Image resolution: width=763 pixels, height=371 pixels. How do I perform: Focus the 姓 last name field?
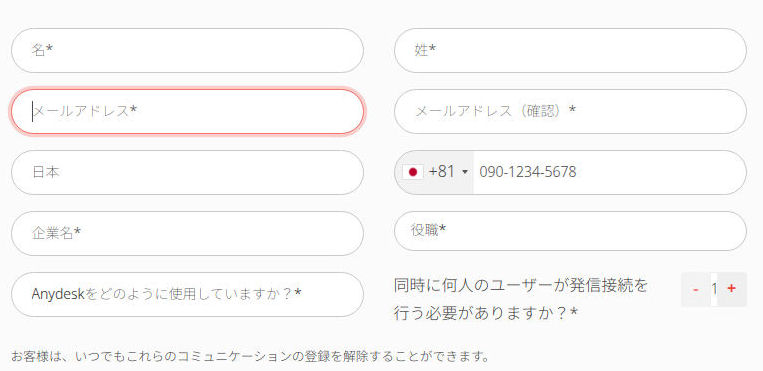pyautogui.click(x=570, y=50)
